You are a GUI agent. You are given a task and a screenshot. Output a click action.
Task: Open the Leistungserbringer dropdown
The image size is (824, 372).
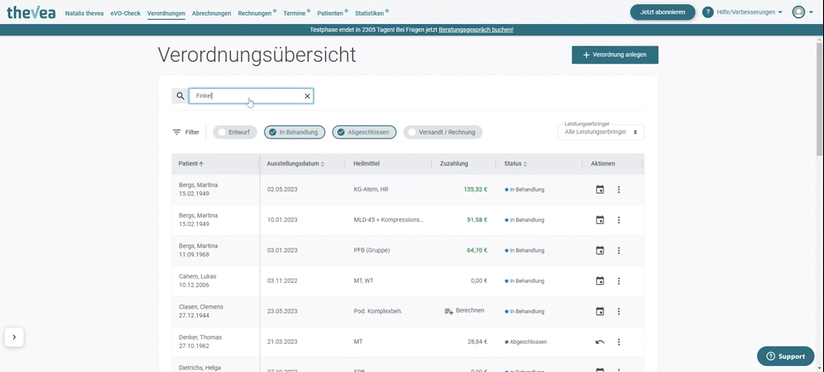(x=601, y=132)
